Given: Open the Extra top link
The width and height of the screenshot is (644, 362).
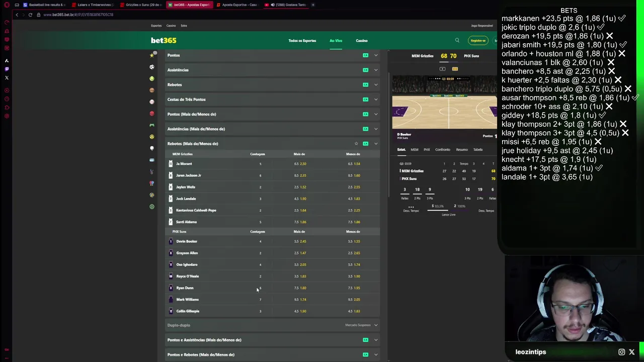Looking at the screenshot, I should [x=184, y=26].
